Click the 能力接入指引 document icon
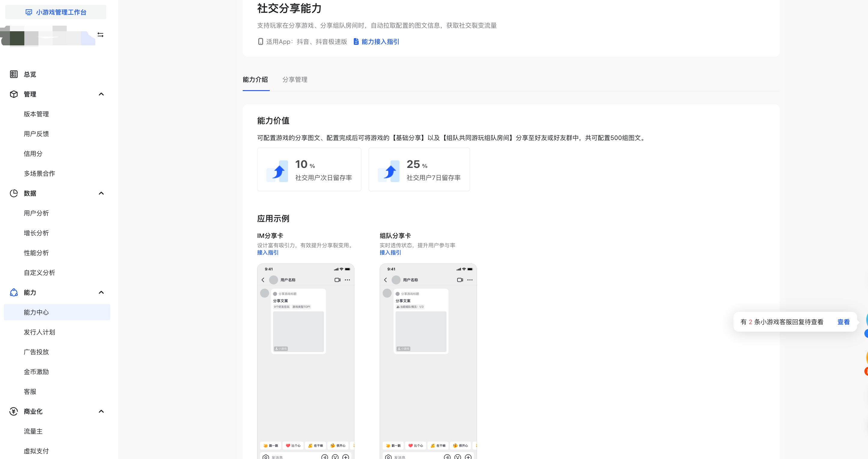Viewport: 868px width, 459px height. [356, 41]
